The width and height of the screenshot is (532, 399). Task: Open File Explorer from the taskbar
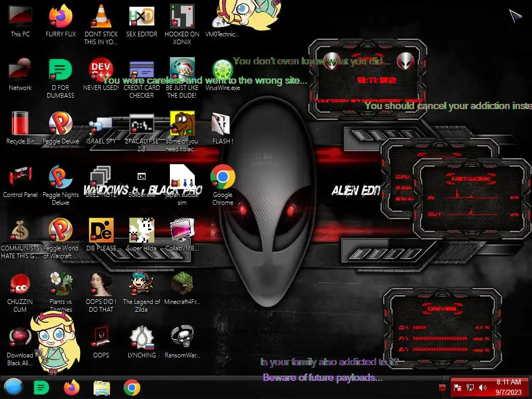pyautogui.click(x=102, y=388)
